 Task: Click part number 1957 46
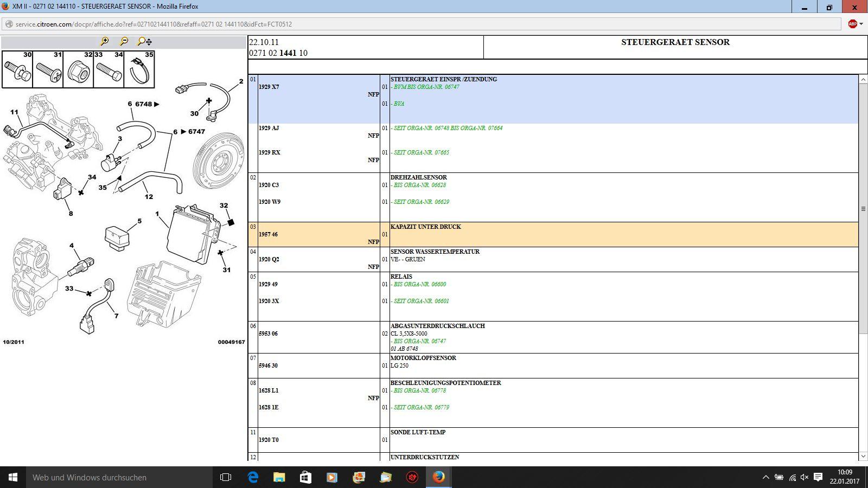pyautogui.click(x=268, y=234)
